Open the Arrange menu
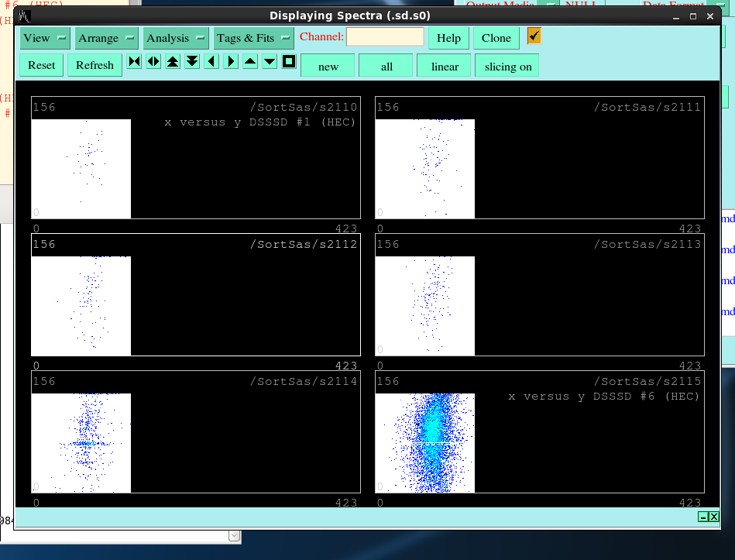The height and width of the screenshot is (560, 735). pyautogui.click(x=106, y=38)
